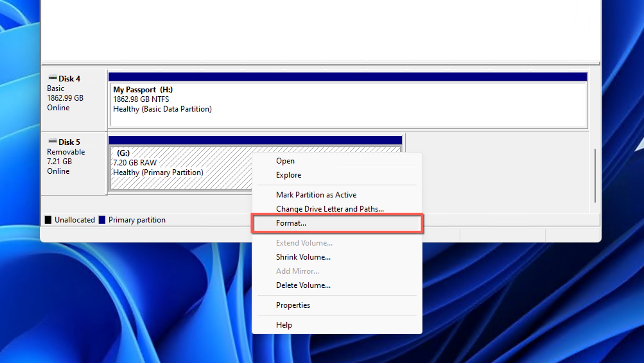This screenshot has width=644, height=363.
Task: Click Help at the menu bottom
Action: click(x=283, y=325)
